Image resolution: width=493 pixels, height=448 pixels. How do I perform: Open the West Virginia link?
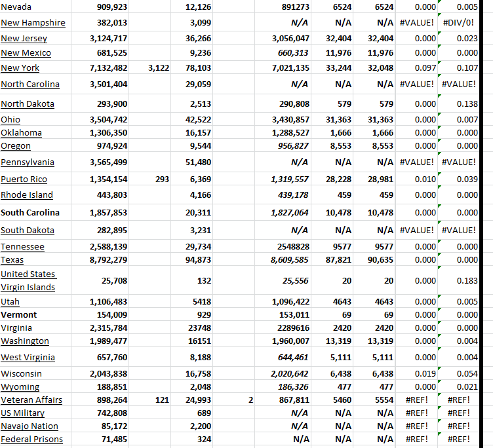pyautogui.click(x=28, y=358)
